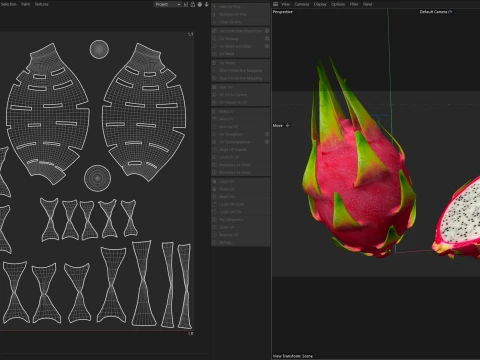Screen dimensions: 480x360
Task: Run the Clear UV Pins command
Action: click(240, 22)
